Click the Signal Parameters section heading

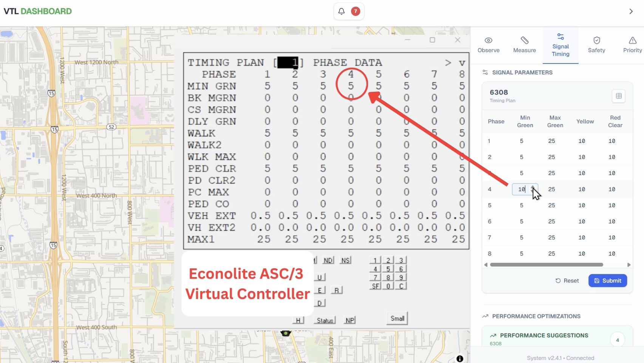pos(522,73)
